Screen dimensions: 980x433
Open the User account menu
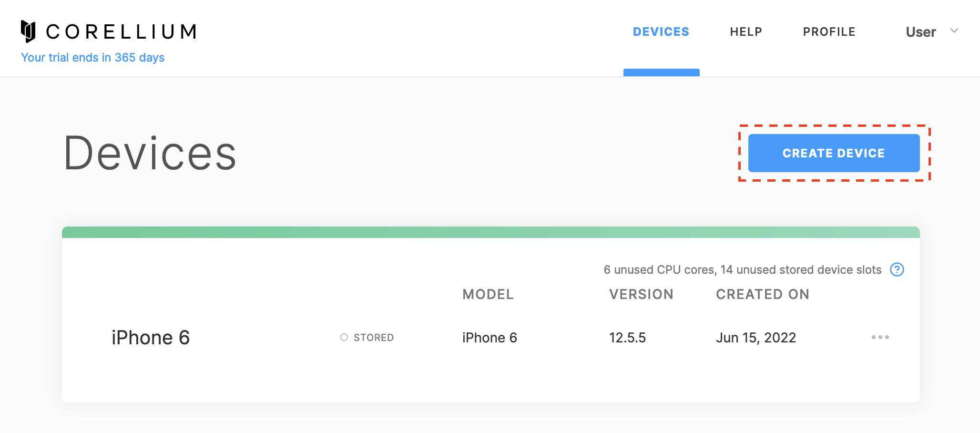tap(921, 32)
